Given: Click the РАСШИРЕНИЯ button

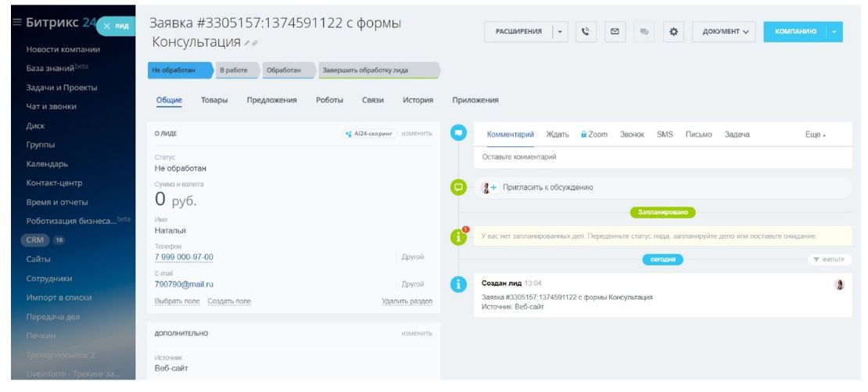Looking at the screenshot, I should [x=518, y=31].
